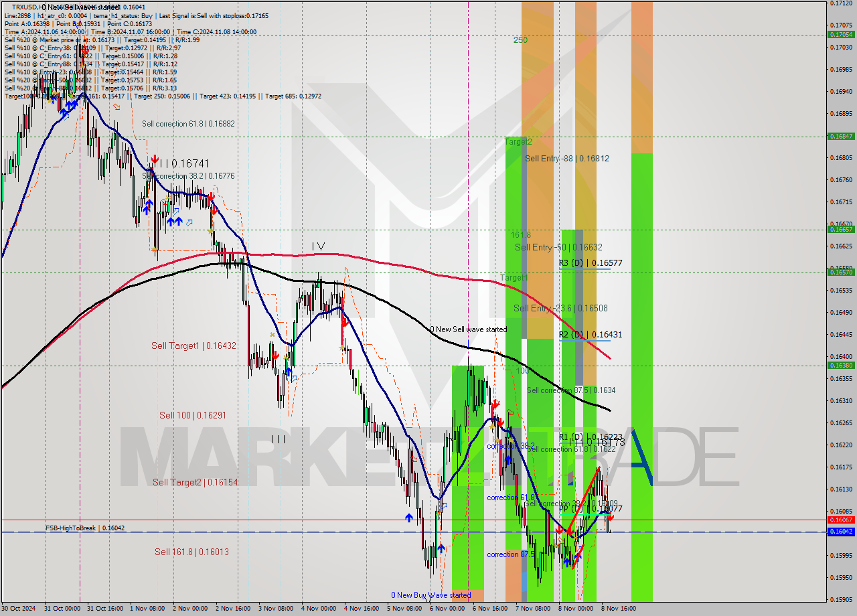Screen dimensions: 857x616
Task: Click the 'Sell Entry -23.6 | 0.16508' label
Action: pyautogui.click(x=560, y=308)
